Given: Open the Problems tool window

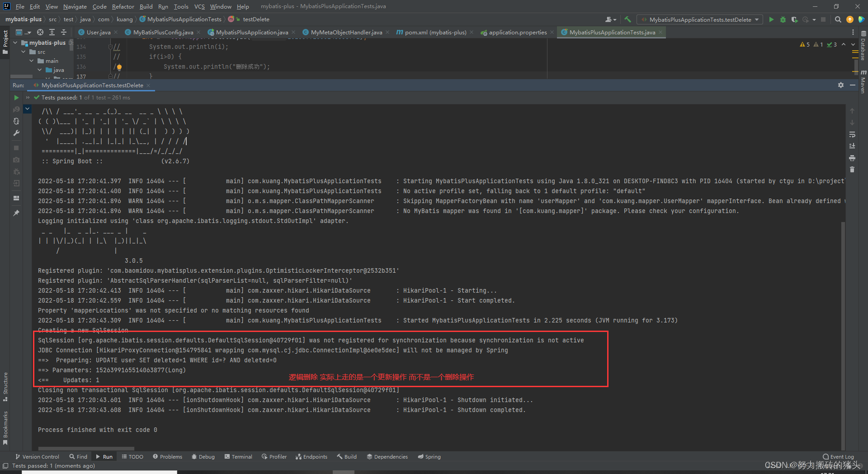Looking at the screenshot, I should coord(167,457).
